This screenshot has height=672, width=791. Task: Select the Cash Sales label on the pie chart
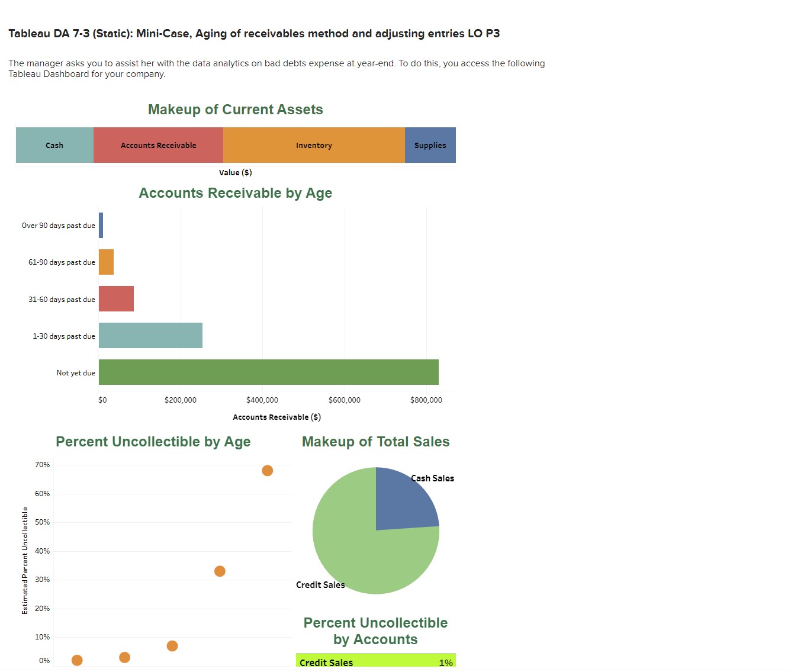pos(432,478)
